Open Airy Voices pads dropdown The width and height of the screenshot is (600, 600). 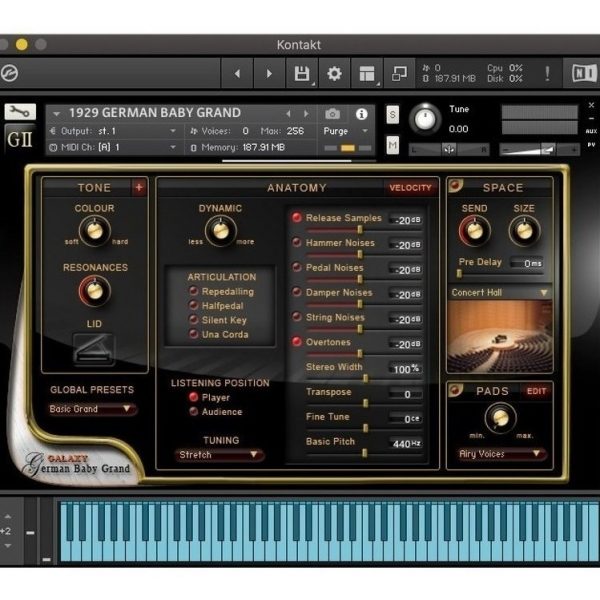[x=501, y=454]
